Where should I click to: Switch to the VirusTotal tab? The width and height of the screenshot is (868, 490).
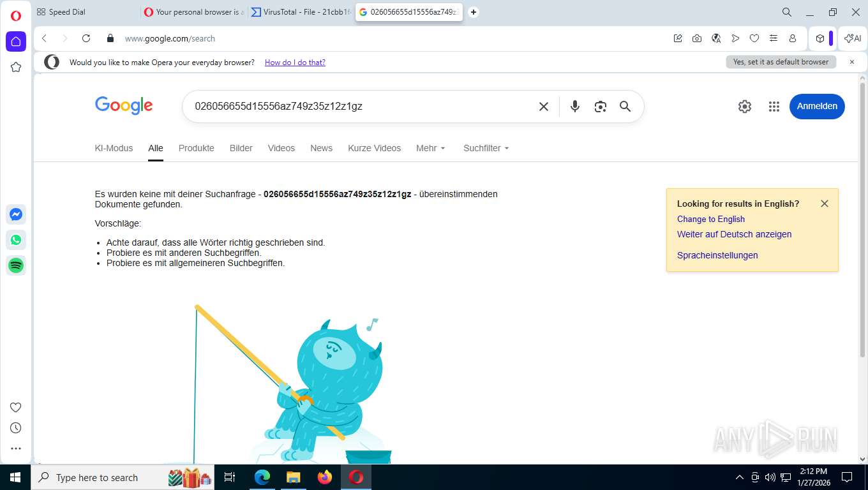pyautogui.click(x=301, y=12)
